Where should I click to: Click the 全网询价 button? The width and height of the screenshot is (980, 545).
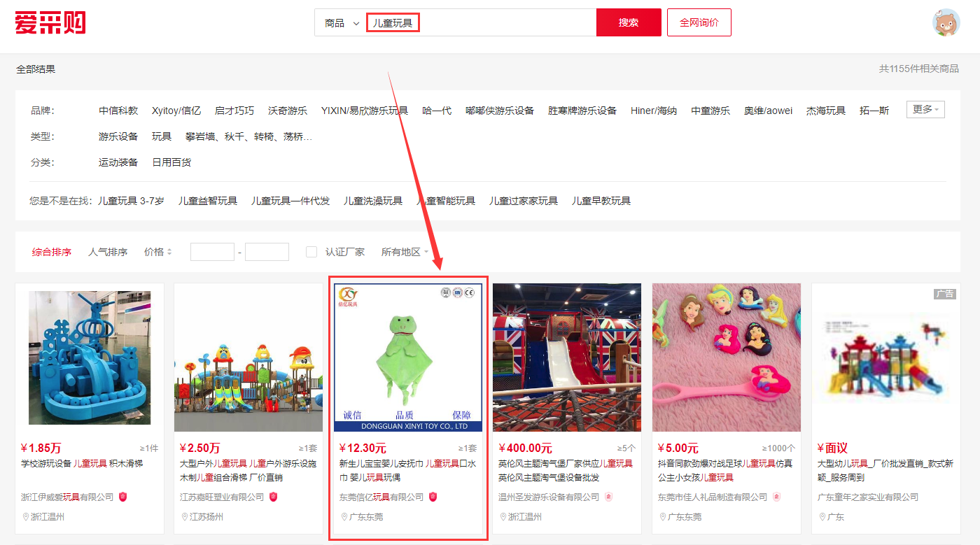pyautogui.click(x=699, y=22)
